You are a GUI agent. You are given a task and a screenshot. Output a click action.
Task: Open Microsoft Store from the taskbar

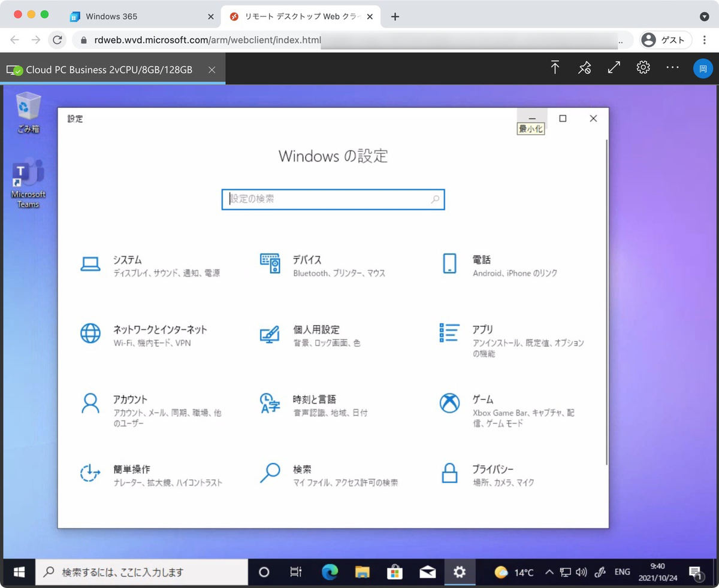394,572
